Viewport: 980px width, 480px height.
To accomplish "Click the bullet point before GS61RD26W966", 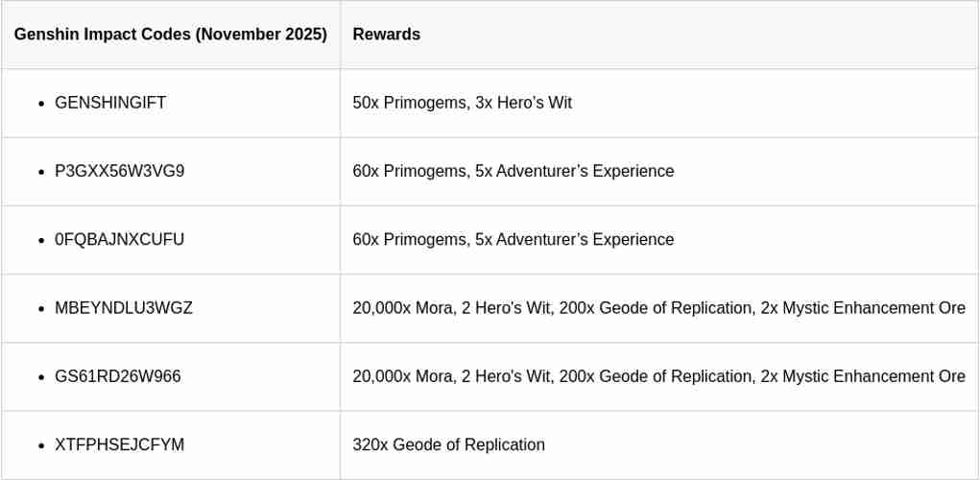I will pyautogui.click(x=41, y=377).
